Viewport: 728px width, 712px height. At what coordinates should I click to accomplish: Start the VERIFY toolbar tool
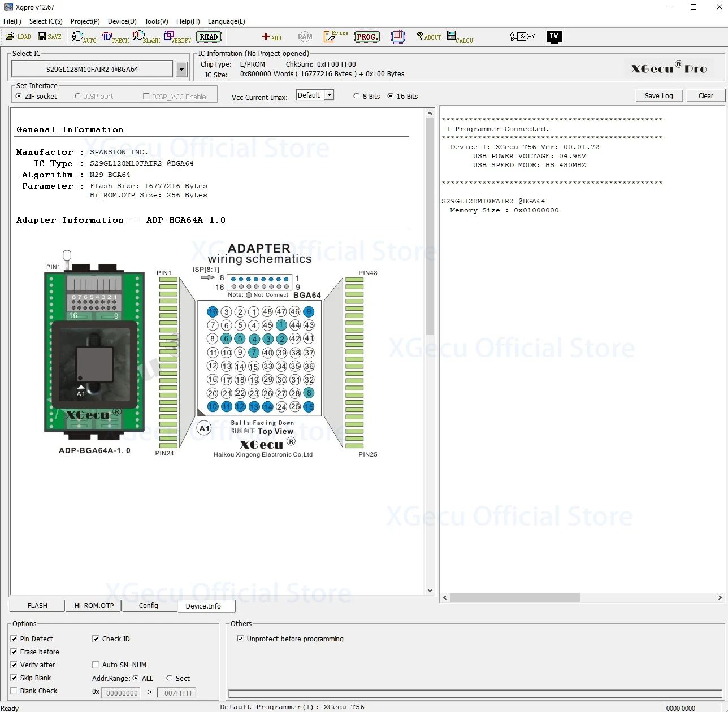click(177, 37)
